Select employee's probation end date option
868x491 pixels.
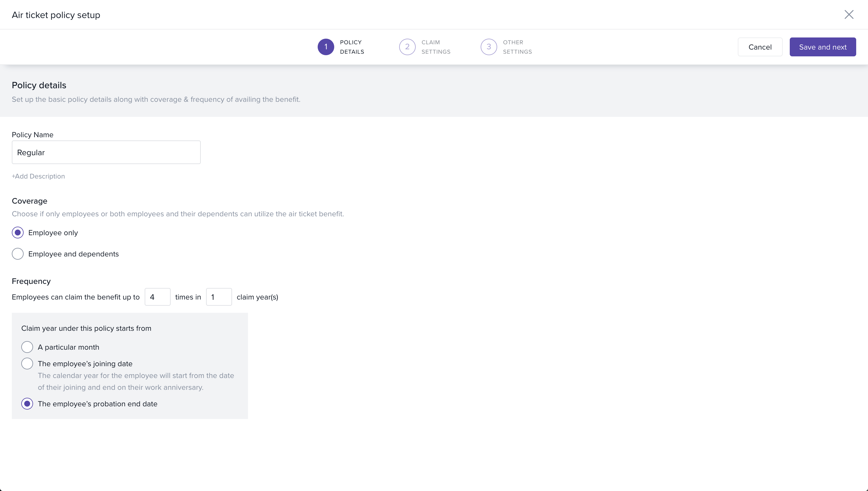[27, 404]
